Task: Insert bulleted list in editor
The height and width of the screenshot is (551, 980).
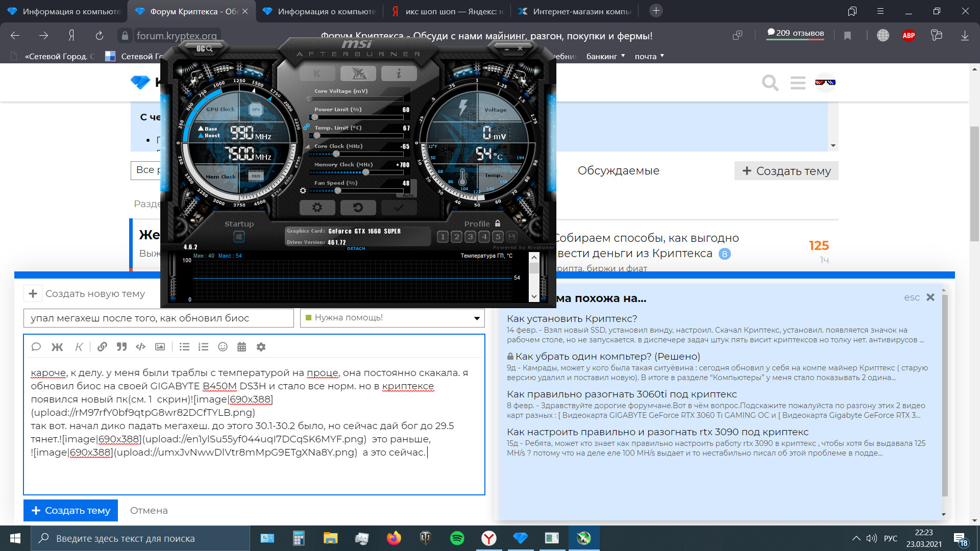Action: [x=184, y=347]
